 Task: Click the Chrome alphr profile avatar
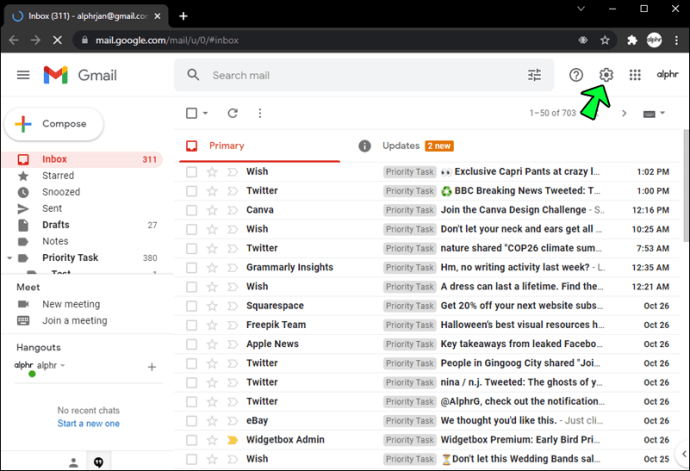click(654, 40)
